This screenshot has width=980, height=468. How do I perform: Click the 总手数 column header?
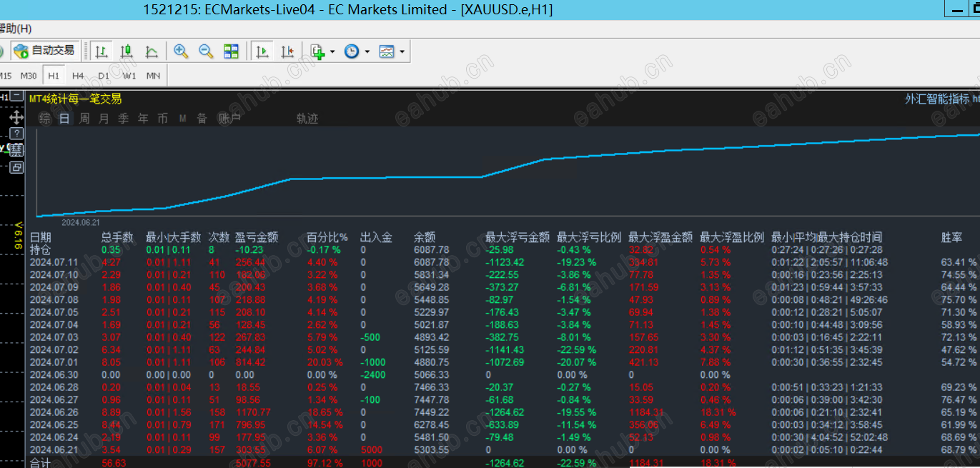117,237
